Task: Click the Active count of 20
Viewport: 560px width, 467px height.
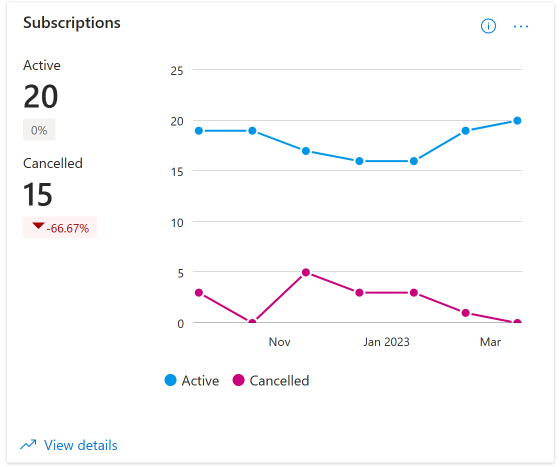Action: pyautogui.click(x=41, y=97)
